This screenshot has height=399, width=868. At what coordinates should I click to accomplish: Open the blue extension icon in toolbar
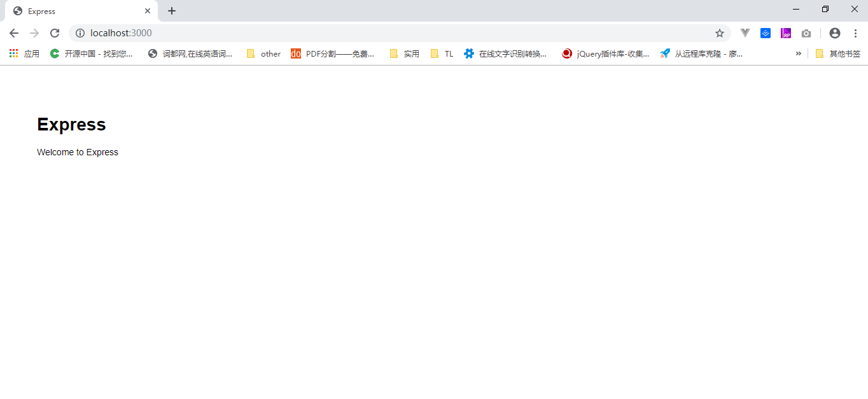click(766, 32)
